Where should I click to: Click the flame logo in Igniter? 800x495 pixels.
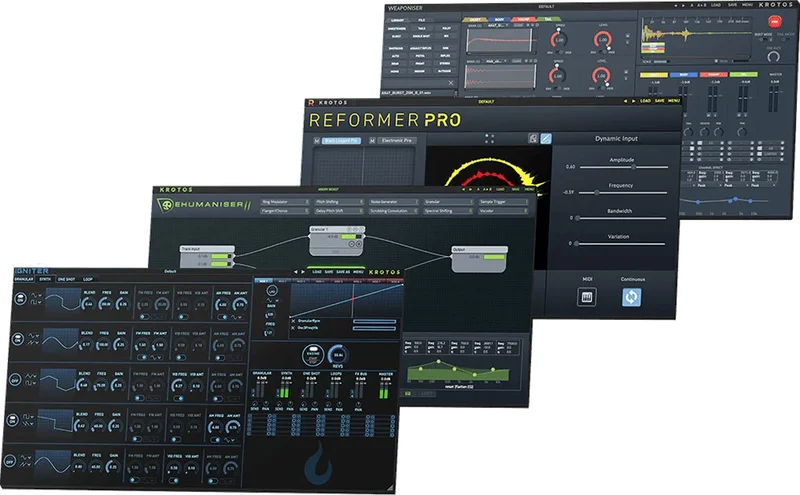(318, 463)
